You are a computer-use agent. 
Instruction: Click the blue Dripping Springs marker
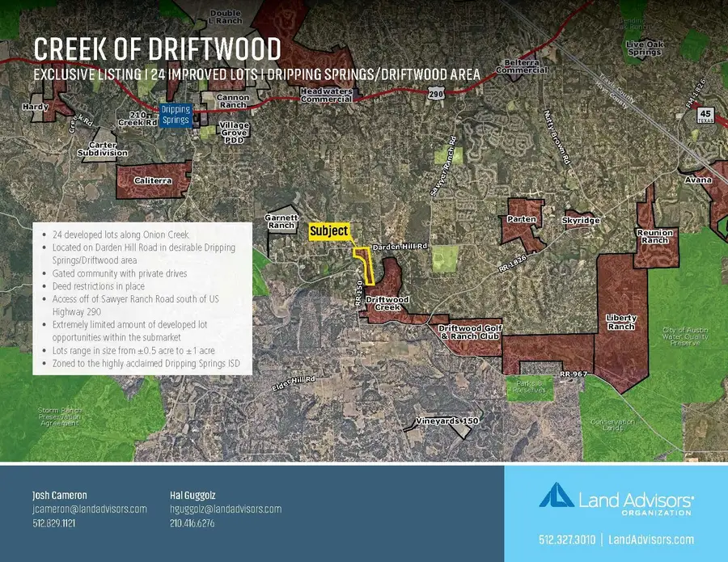tap(176, 115)
